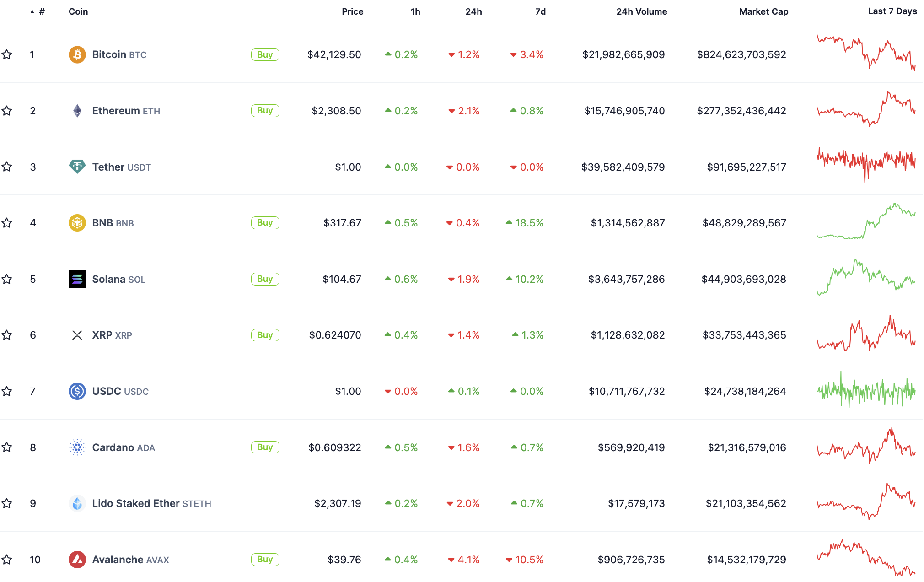Open BNB's green 7-day sparkline chart

click(x=866, y=221)
